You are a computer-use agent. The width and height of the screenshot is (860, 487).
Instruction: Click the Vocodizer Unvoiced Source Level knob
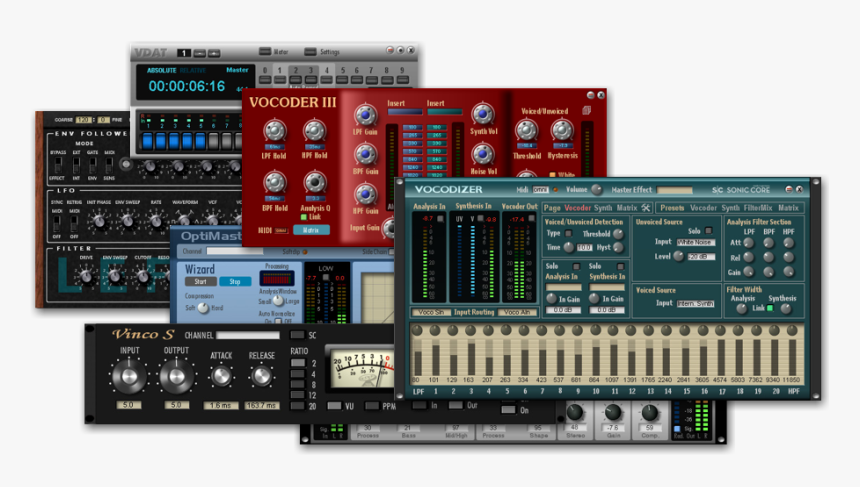(x=678, y=256)
